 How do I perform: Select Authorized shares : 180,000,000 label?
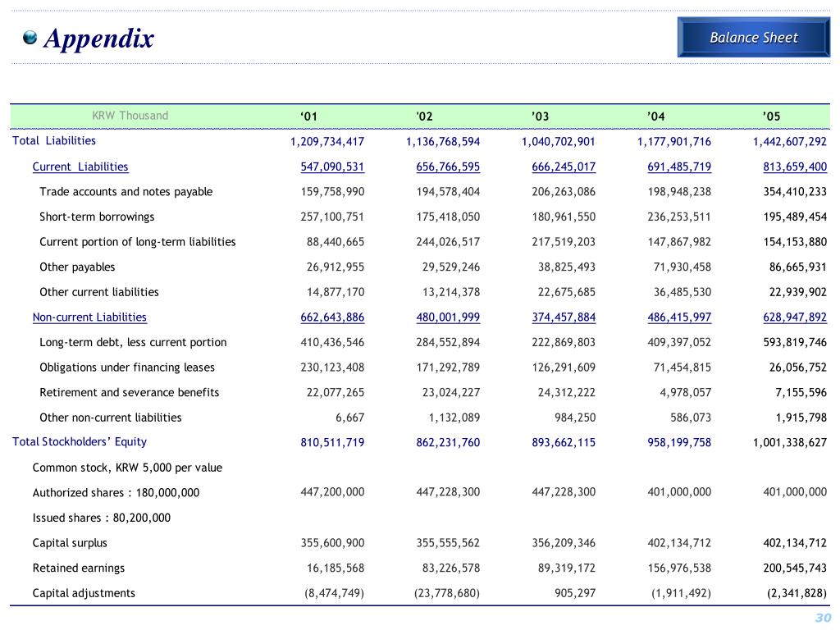pyautogui.click(x=116, y=493)
